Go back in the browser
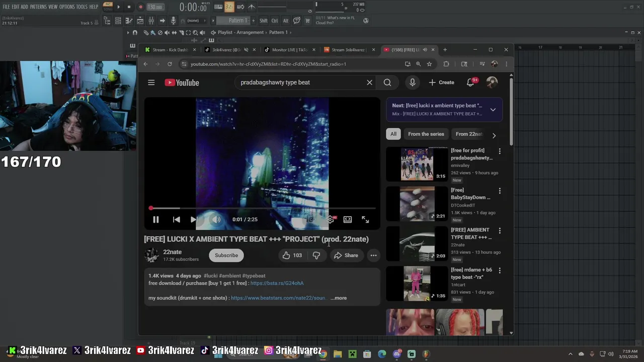The width and height of the screenshot is (644, 362). point(145,64)
